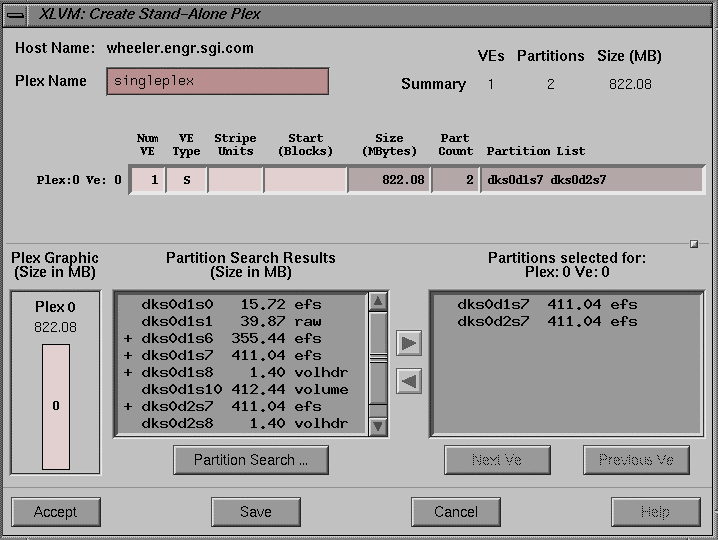This screenshot has width=718, height=540.
Task: Click the right arrow add-partition button
Action: (409, 343)
